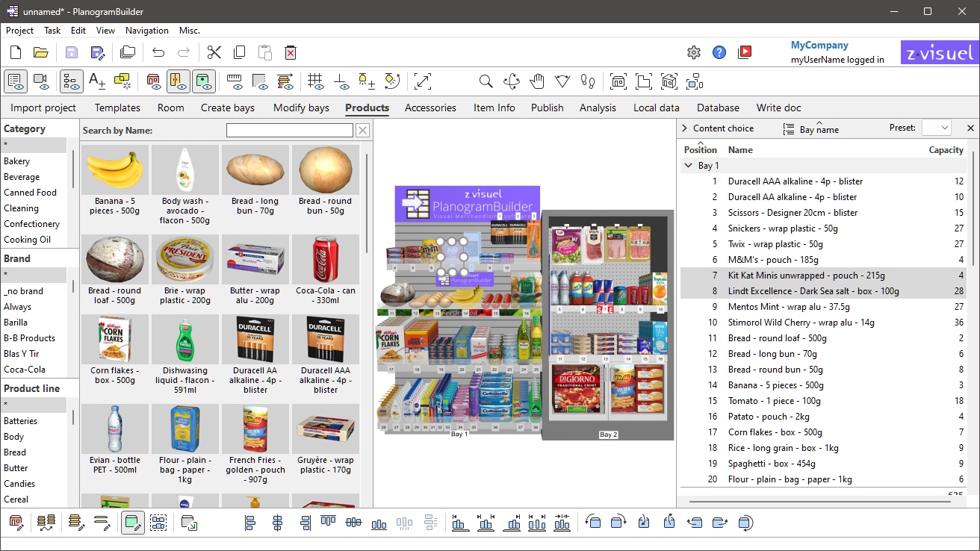Viewport: 980px width, 551px height.
Task: Click the rotate left 3D box icon
Action: pos(593,523)
